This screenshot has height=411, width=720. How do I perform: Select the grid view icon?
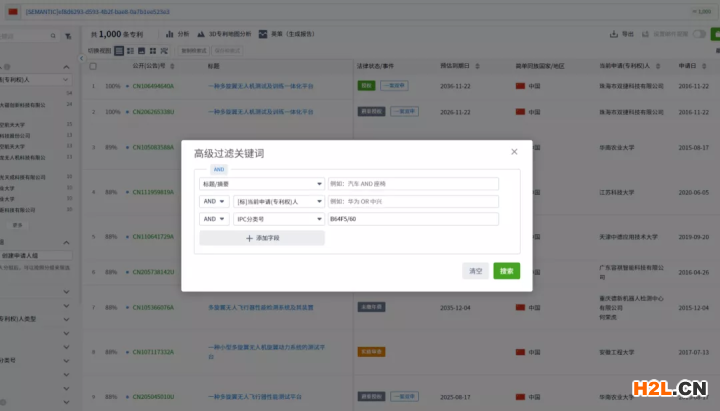153,51
